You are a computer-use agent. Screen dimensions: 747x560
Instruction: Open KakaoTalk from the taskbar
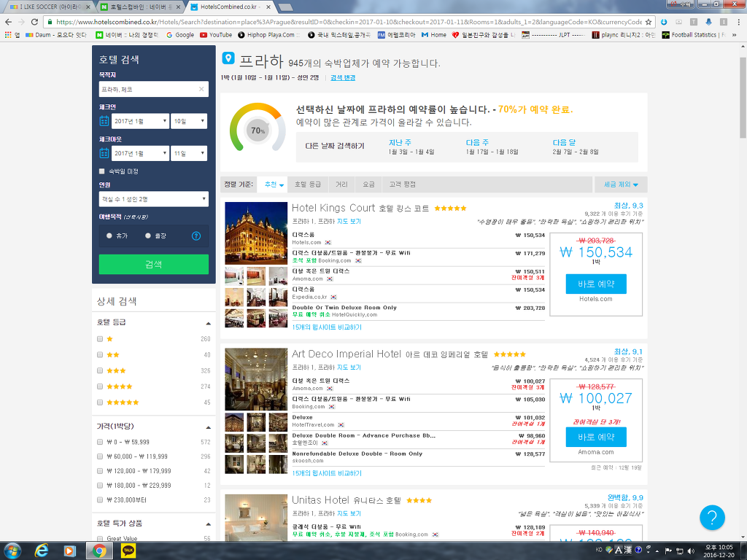128,551
